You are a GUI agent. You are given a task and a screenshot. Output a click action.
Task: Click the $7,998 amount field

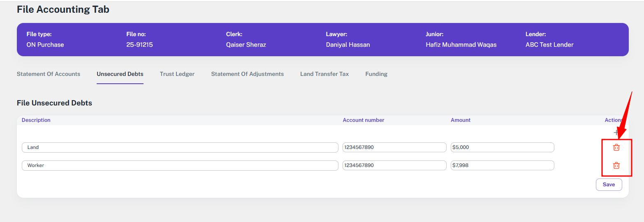pos(502,165)
